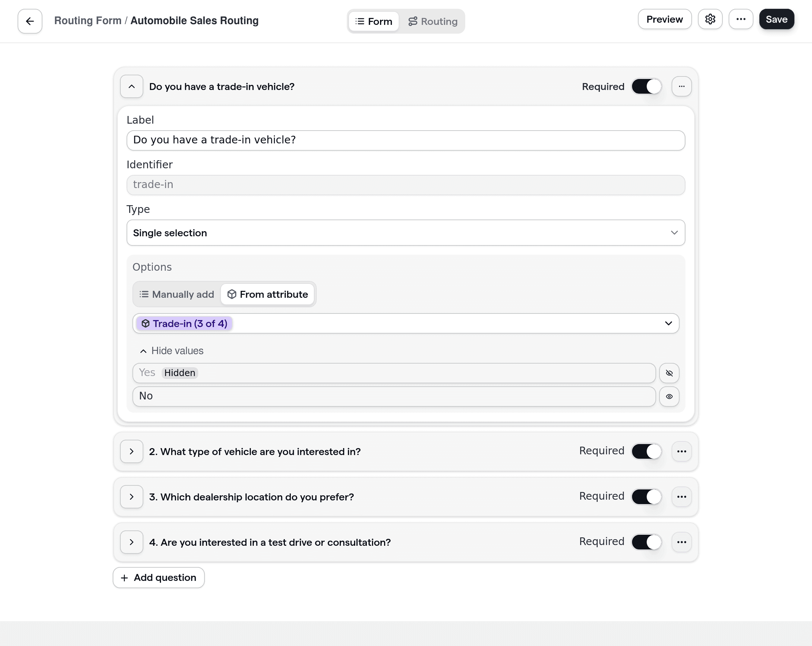This screenshot has height=646, width=812.
Task: Show the hidden Yes option value
Action: click(669, 373)
